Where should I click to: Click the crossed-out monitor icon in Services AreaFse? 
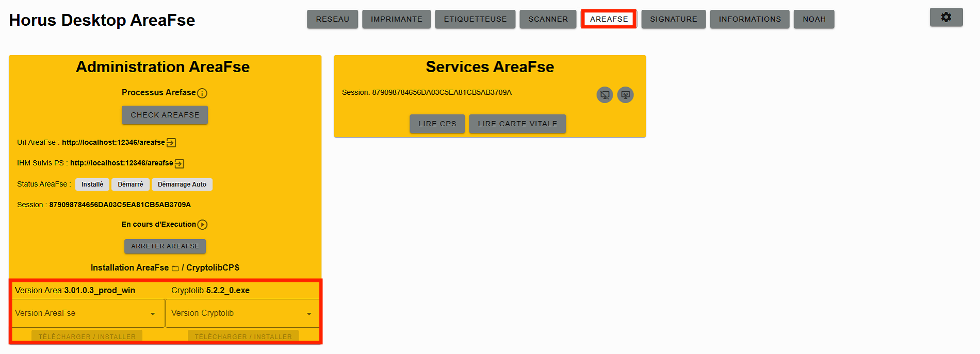pyautogui.click(x=605, y=95)
